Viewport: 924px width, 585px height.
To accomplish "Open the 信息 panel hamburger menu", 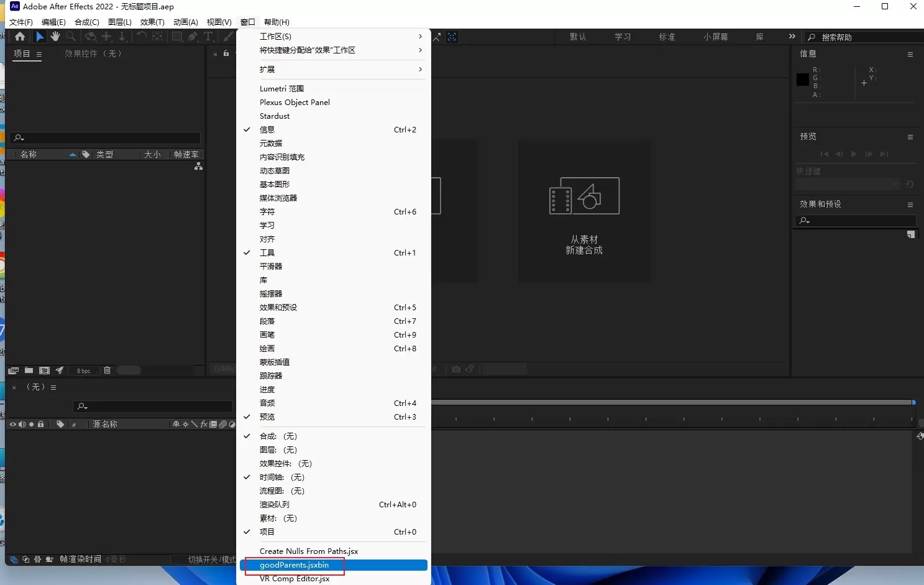I will tap(910, 55).
